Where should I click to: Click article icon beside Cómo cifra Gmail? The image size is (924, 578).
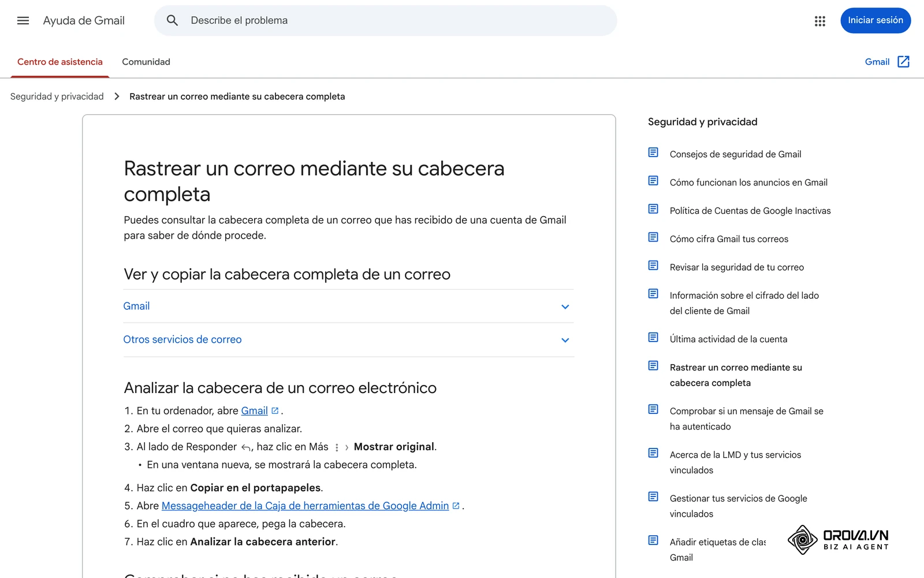click(653, 238)
